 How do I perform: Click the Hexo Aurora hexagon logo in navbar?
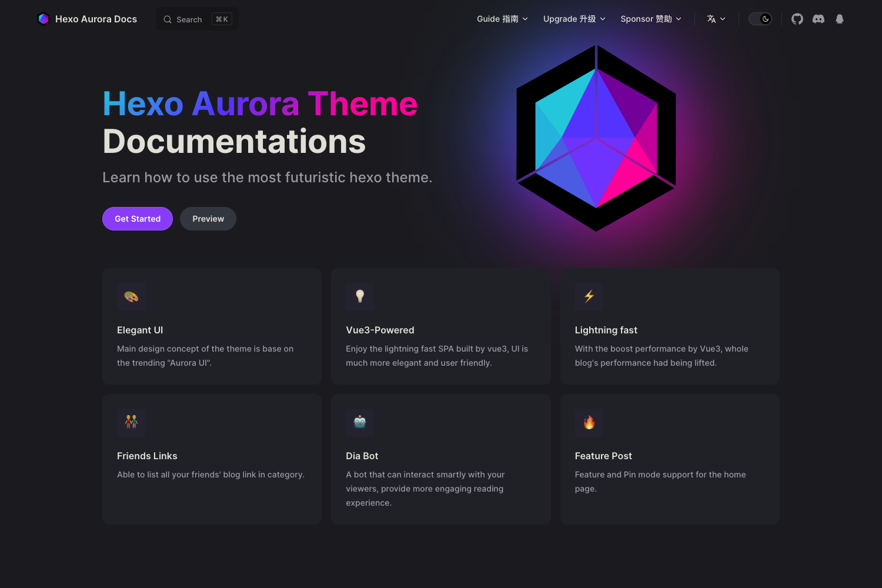(x=44, y=19)
